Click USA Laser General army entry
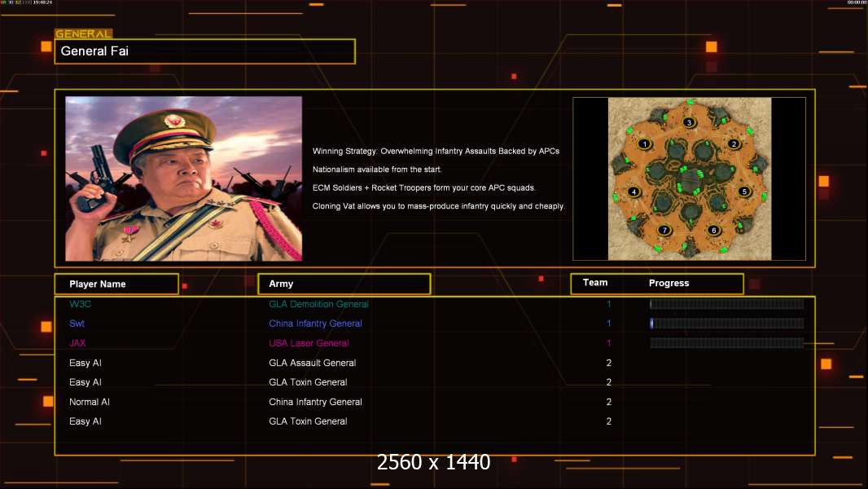 coord(309,343)
